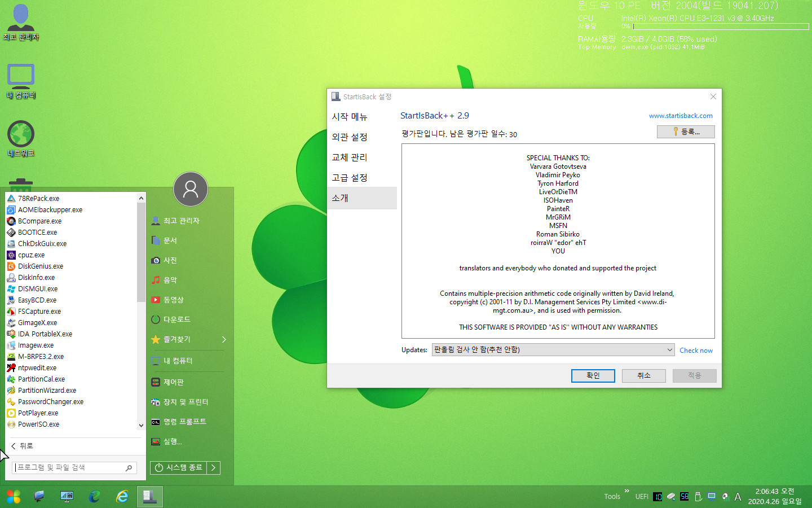Show hidden Tools toolbar chevron on taskbar

(626, 491)
